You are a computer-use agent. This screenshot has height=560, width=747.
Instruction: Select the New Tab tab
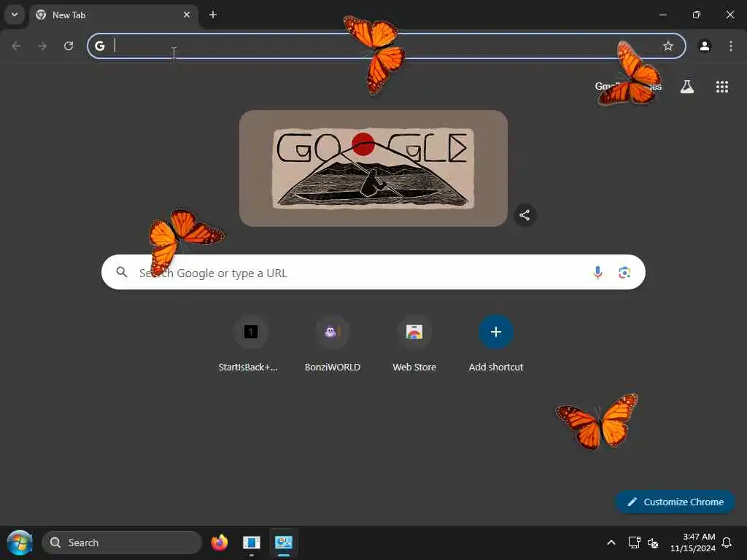pos(115,15)
